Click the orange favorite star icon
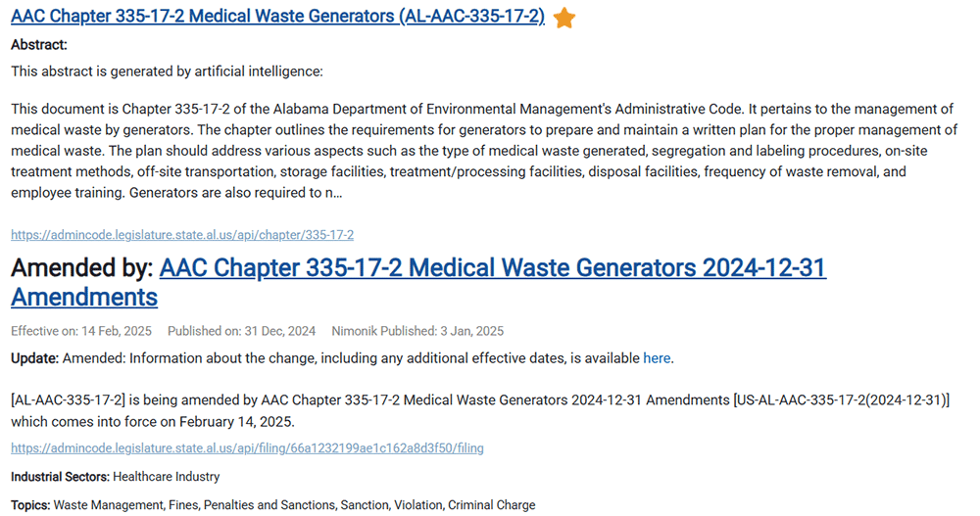 (x=564, y=18)
